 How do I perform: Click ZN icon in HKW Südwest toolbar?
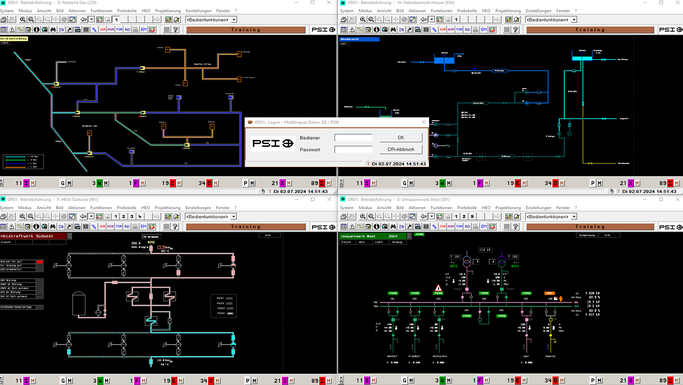[61, 226]
